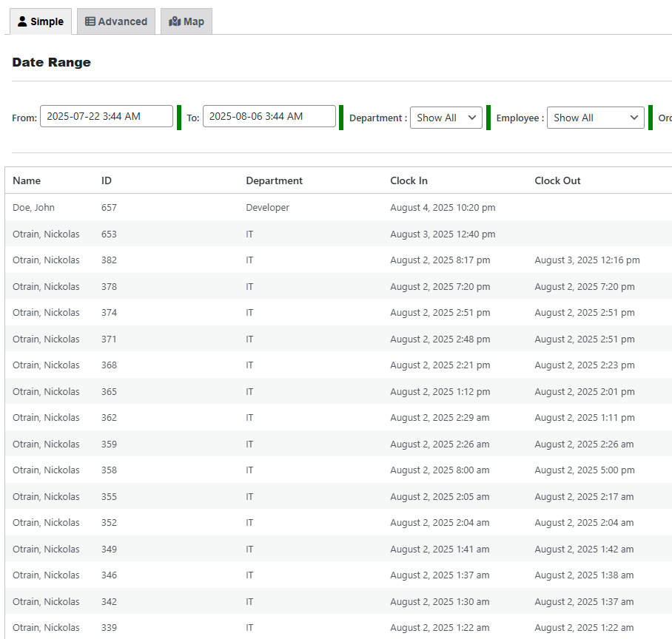Viewport: 672px width, 639px height.
Task: Open the Map tab
Action: point(187,21)
